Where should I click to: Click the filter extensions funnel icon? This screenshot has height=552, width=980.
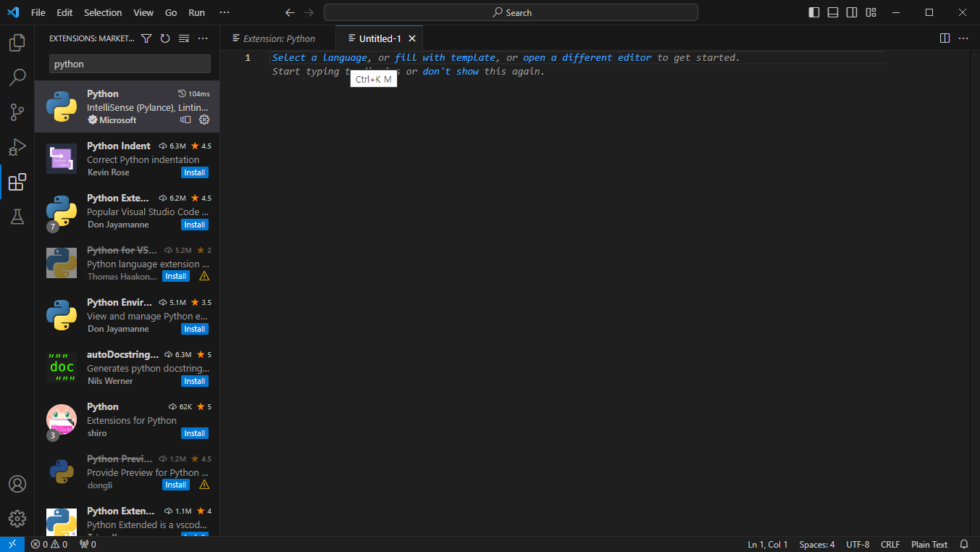point(146,38)
